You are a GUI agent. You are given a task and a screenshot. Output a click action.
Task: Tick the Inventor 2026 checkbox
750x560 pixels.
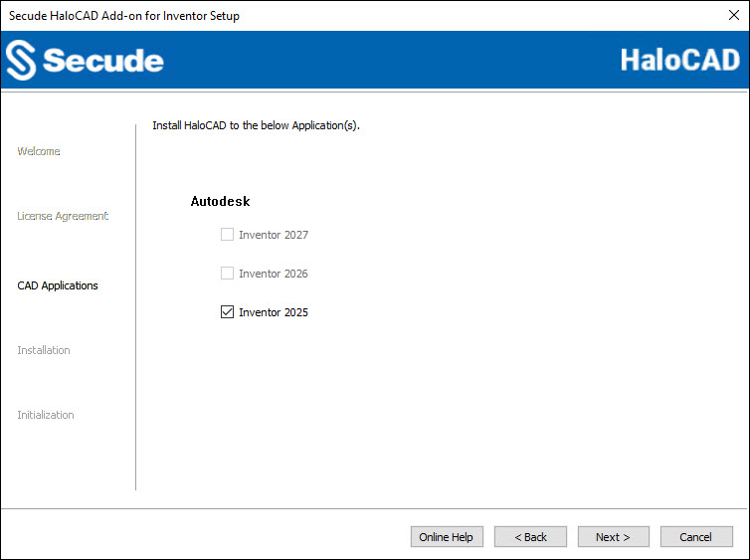[x=227, y=274]
